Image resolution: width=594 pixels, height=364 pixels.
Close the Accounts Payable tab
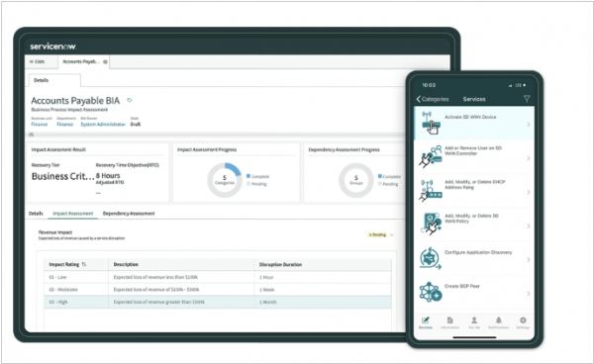coord(105,61)
